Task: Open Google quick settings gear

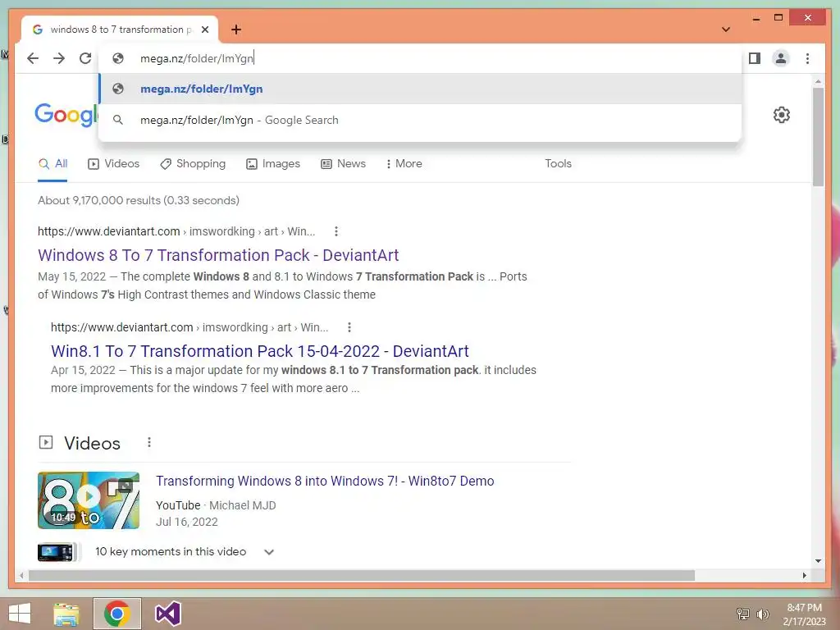Action: pos(782,115)
